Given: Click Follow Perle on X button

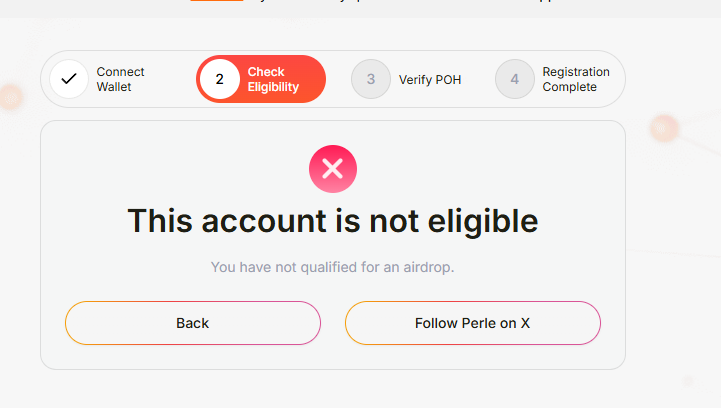Looking at the screenshot, I should [x=472, y=323].
